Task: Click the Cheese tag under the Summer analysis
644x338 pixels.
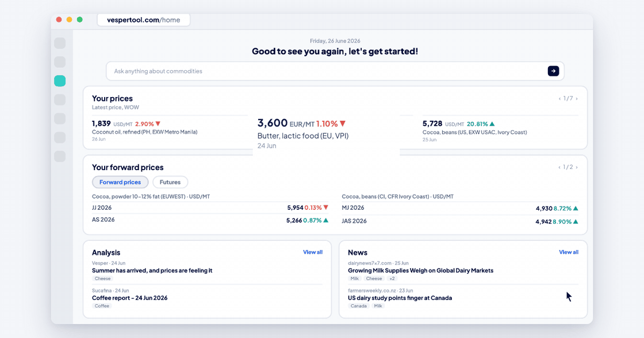Action: click(103, 278)
